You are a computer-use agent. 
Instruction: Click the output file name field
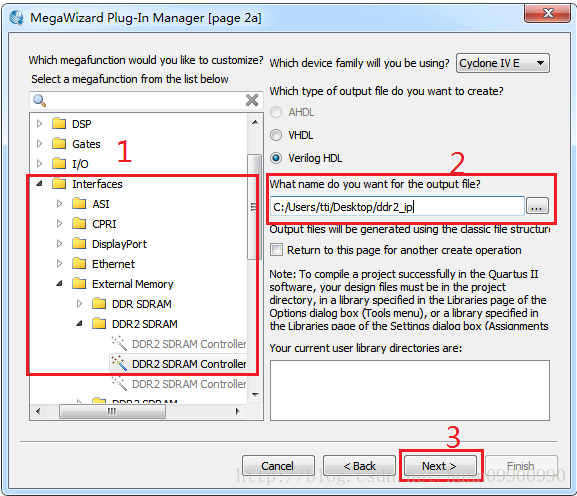(x=397, y=206)
